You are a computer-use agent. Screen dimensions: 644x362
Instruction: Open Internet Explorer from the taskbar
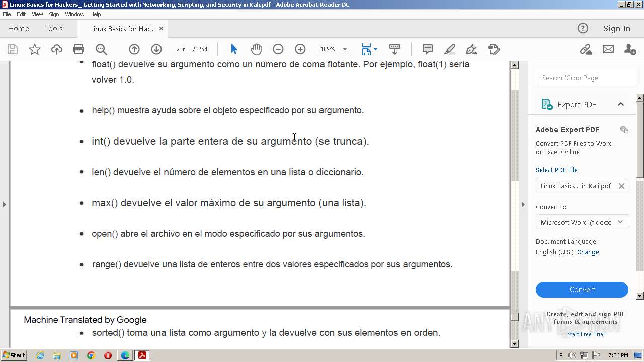(40, 355)
